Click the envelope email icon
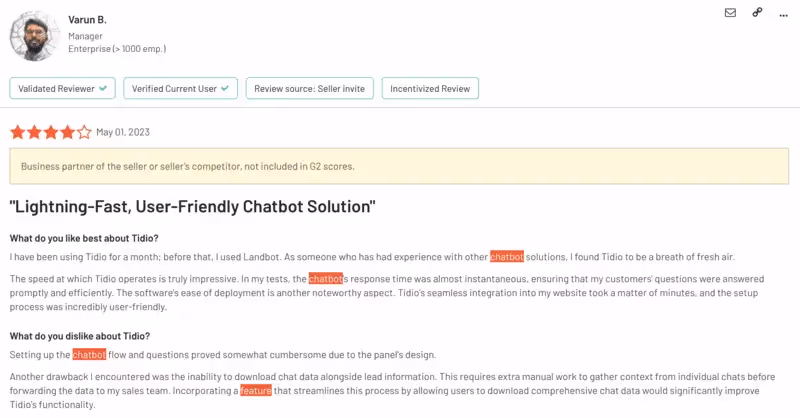This screenshot has width=800, height=418. (730, 13)
